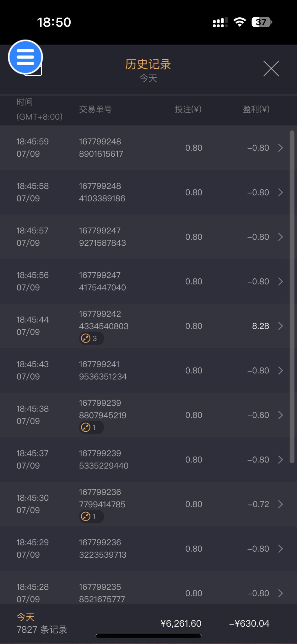Tap the 投注(¥) column header
This screenshot has width=297, height=644.
coord(188,109)
